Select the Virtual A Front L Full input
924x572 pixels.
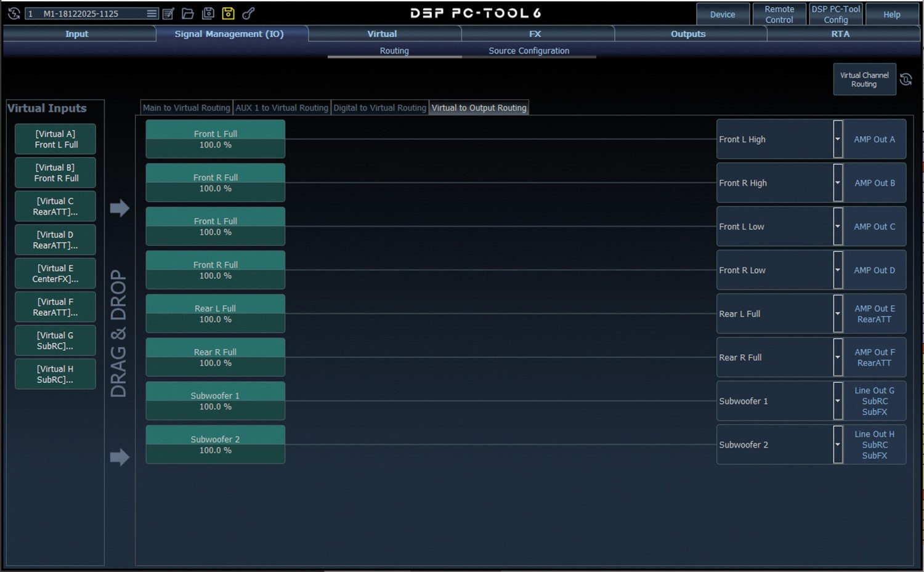pyautogui.click(x=55, y=139)
